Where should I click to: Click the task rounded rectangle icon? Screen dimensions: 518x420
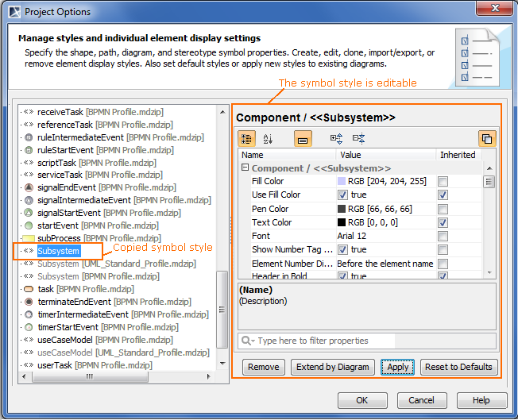point(29,289)
